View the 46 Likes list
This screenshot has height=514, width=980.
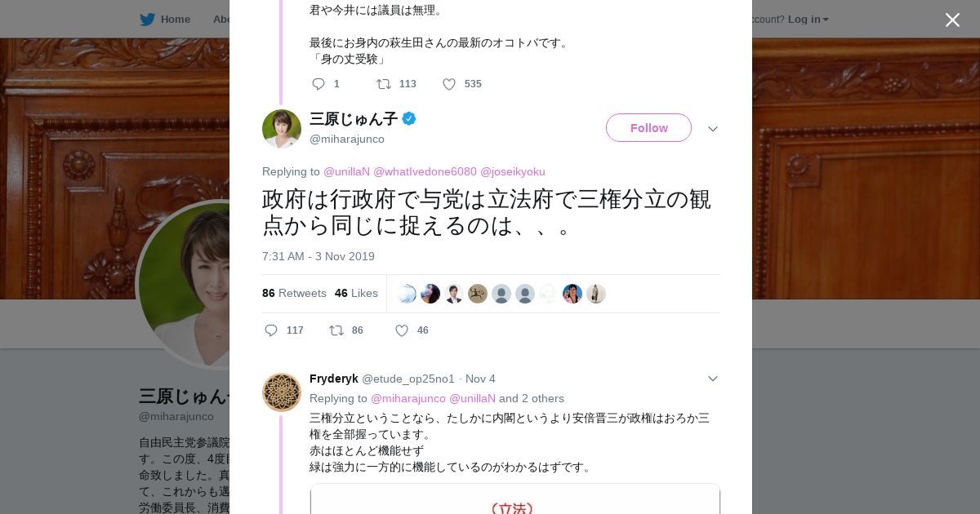[x=356, y=293]
